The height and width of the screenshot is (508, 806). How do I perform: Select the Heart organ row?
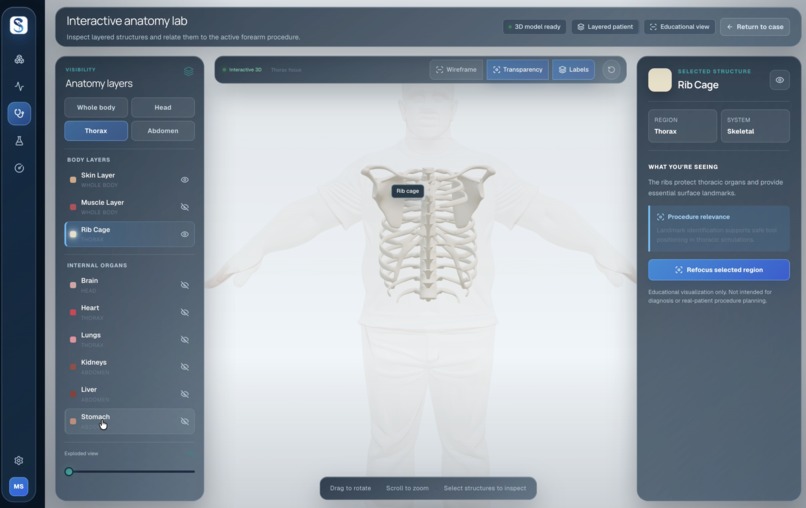click(x=130, y=313)
